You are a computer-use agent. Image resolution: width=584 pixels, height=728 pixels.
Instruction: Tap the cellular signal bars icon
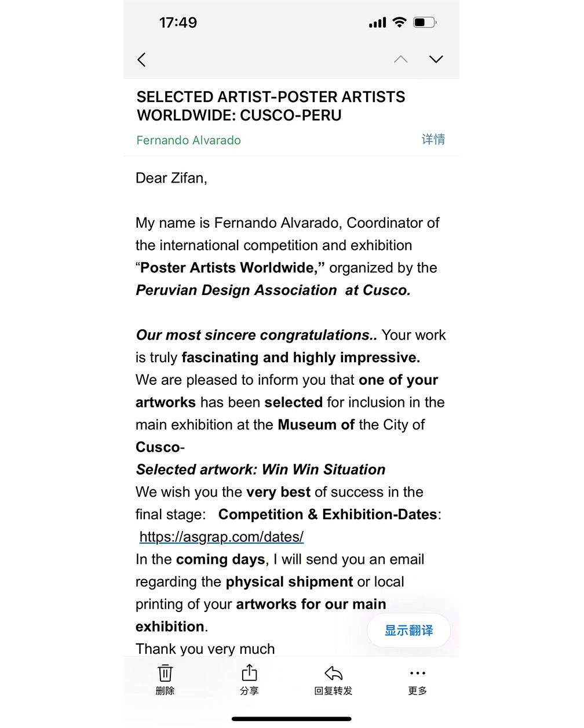[x=378, y=23]
